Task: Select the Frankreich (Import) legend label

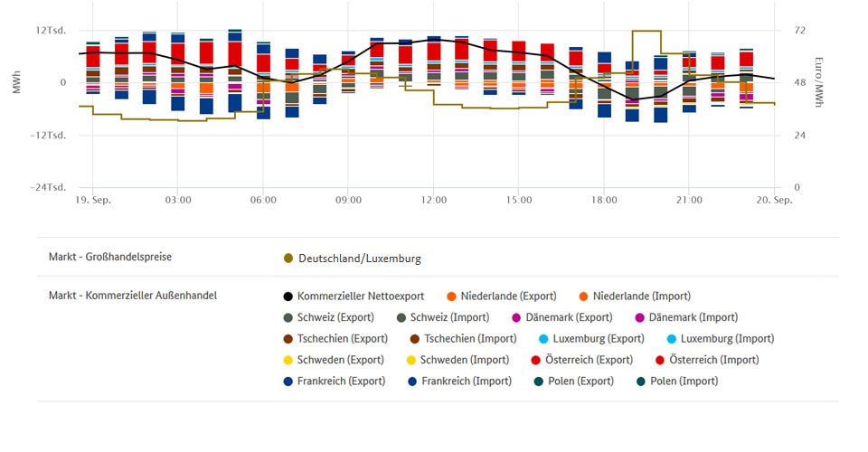Action: coord(467,381)
